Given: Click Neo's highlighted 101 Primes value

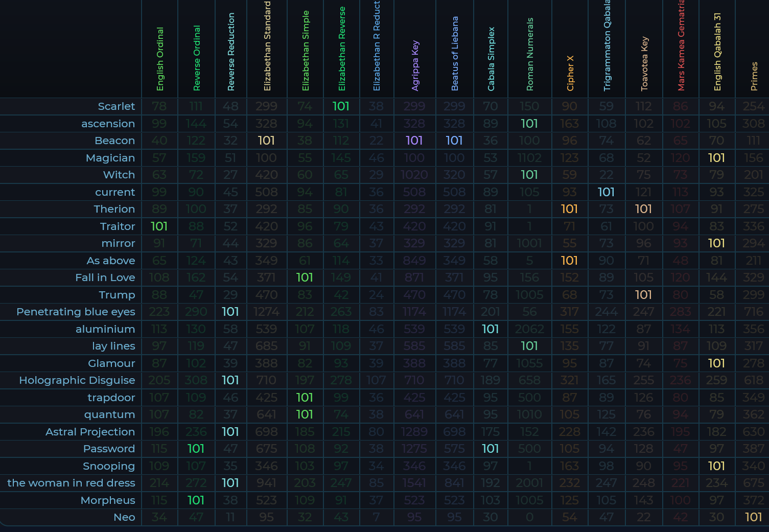Looking at the screenshot, I should [x=753, y=517].
